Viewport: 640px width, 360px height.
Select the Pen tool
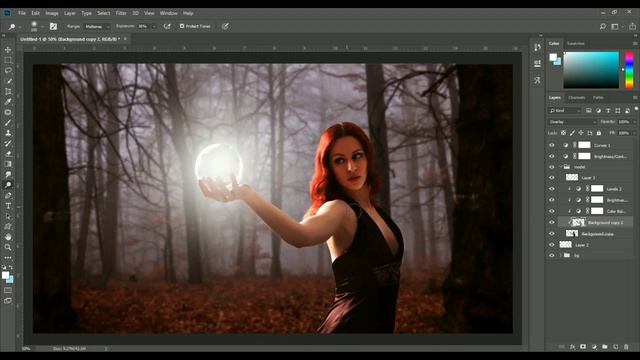8,196
